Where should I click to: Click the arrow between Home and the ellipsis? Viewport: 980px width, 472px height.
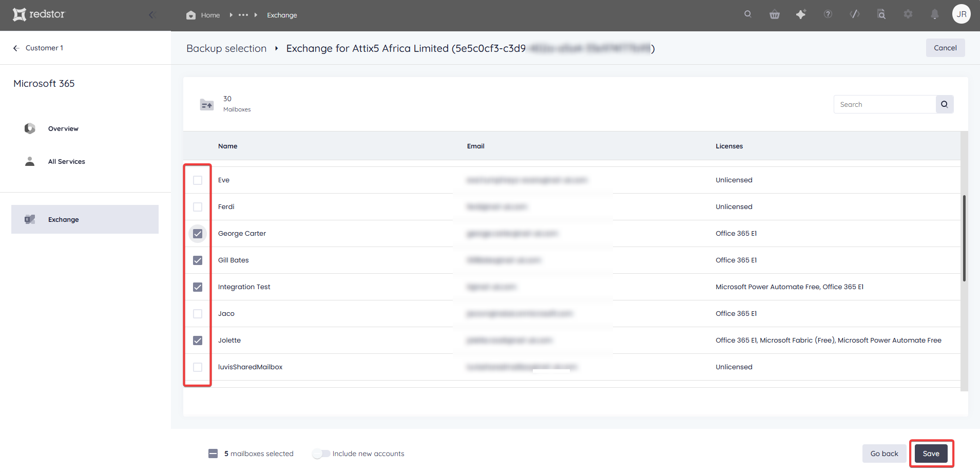tap(231, 15)
